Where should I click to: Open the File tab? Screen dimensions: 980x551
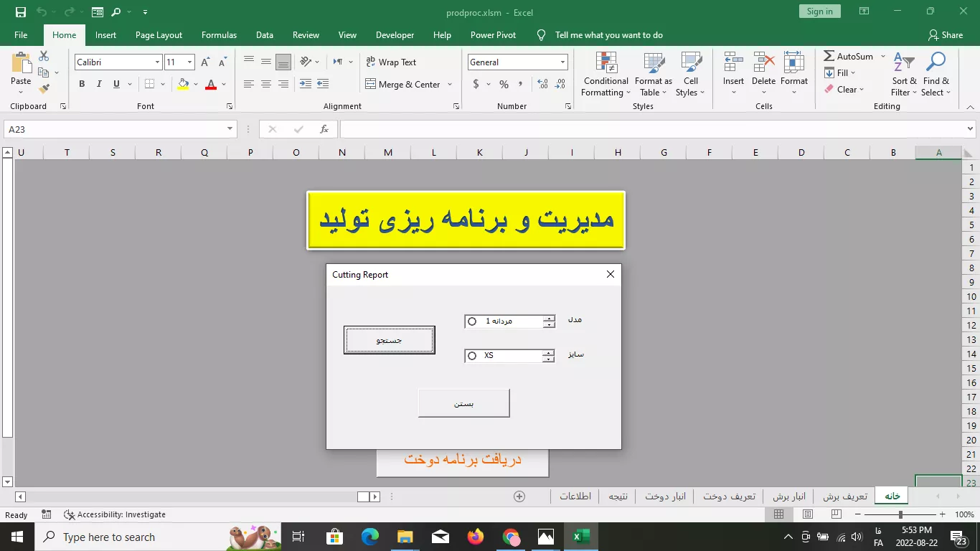pyautogui.click(x=21, y=35)
